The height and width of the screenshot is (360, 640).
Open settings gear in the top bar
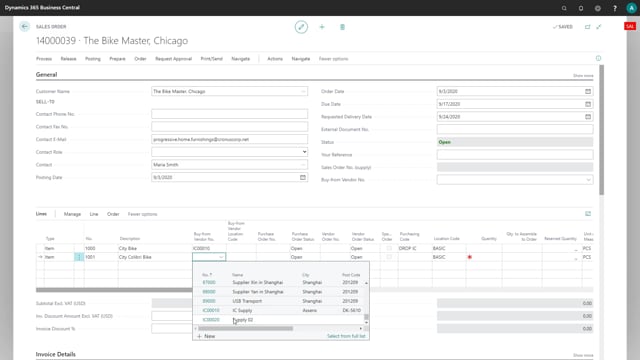(598, 8)
